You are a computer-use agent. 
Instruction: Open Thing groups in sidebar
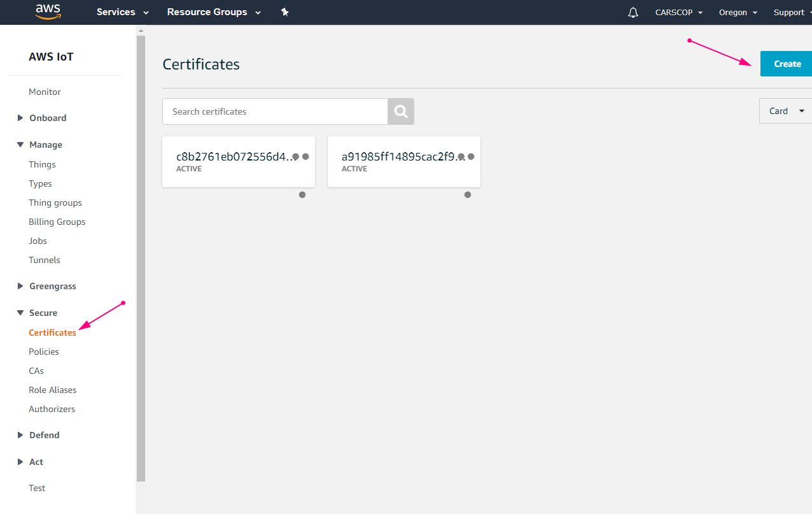(55, 203)
